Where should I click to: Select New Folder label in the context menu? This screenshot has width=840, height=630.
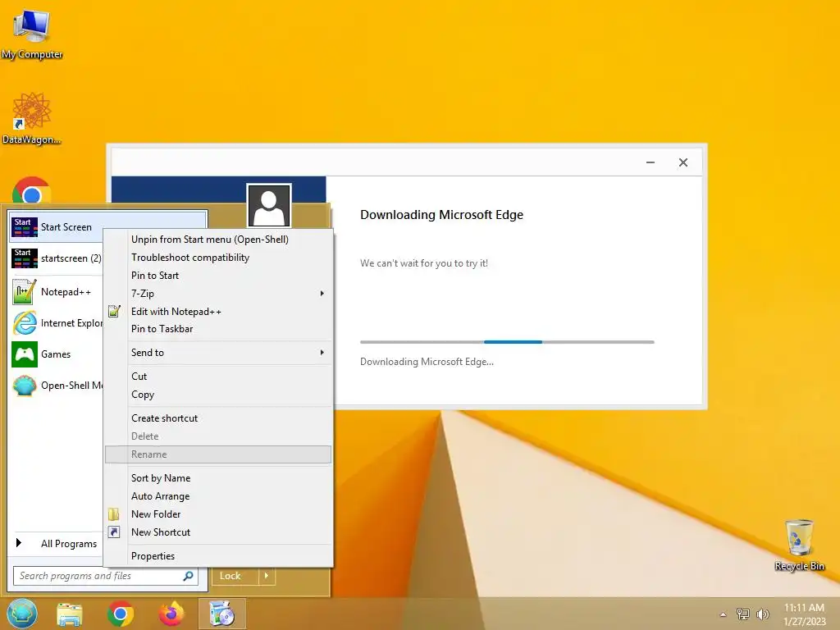pos(156,514)
